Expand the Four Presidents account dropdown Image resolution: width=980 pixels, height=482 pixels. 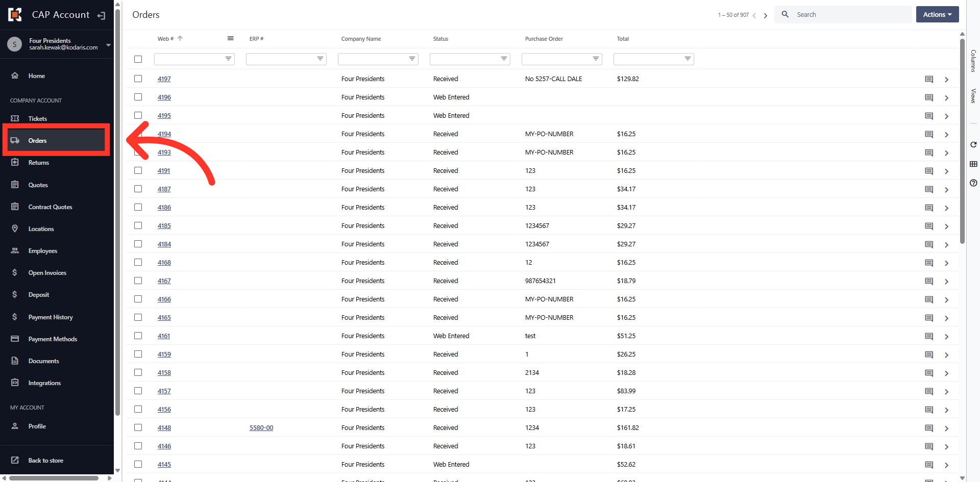click(x=108, y=45)
